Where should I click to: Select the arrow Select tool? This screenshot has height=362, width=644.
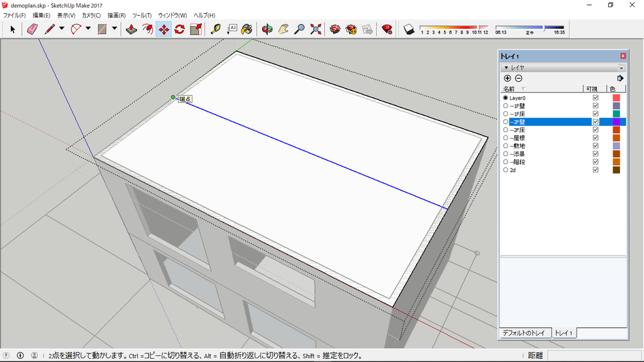pyautogui.click(x=13, y=29)
